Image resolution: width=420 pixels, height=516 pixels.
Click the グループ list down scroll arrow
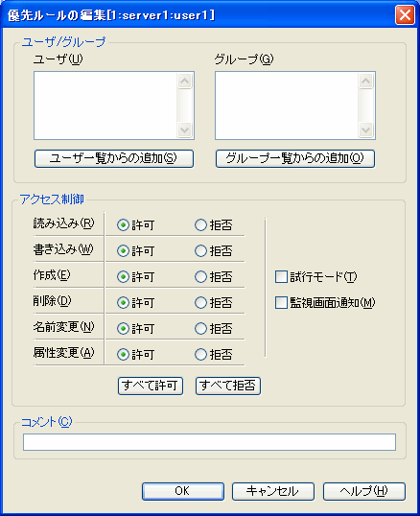pyautogui.click(x=365, y=129)
